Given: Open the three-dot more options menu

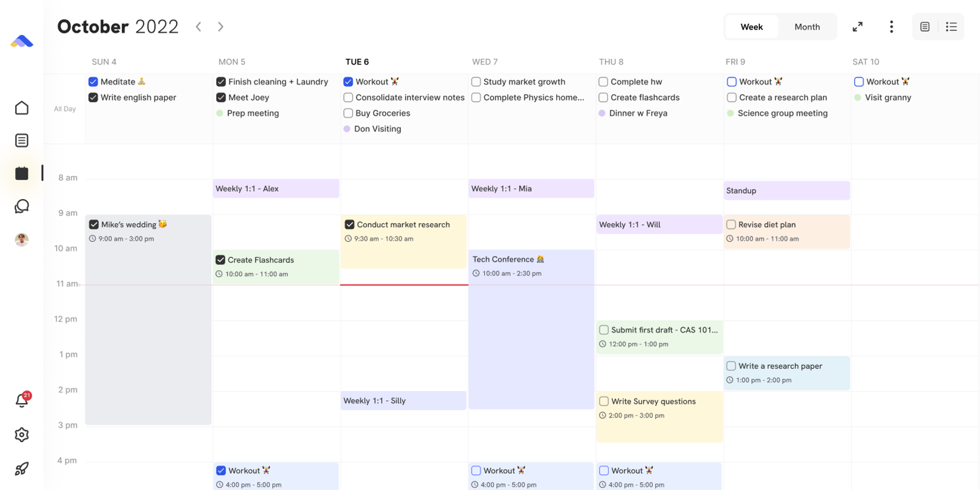Looking at the screenshot, I should coord(891,27).
